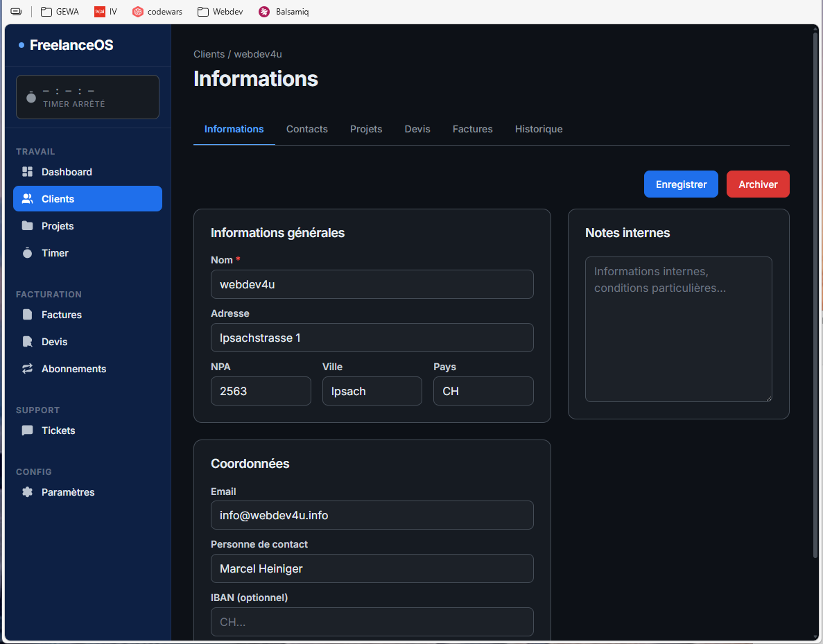Click the Projets folder icon
The width and height of the screenshot is (823, 644).
[28, 226]
